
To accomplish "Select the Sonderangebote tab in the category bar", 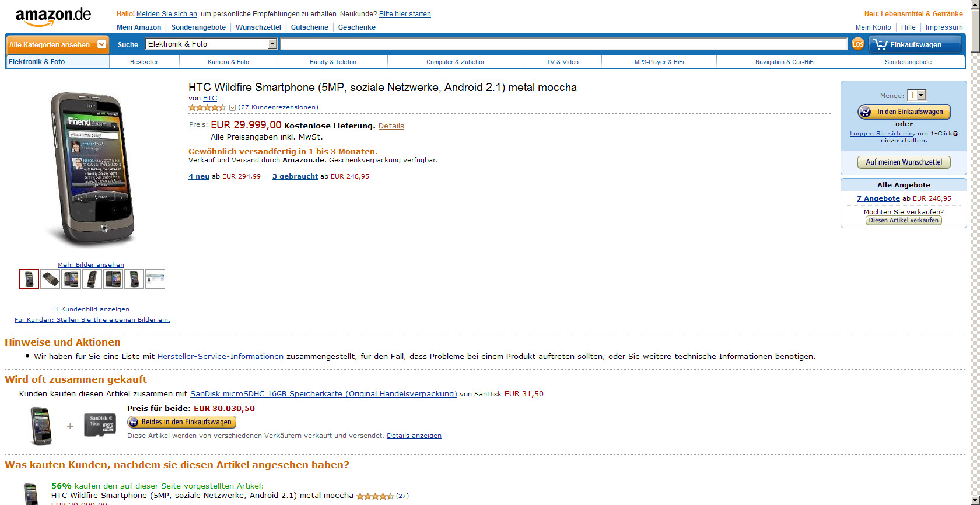I will [x=908, y=62].
